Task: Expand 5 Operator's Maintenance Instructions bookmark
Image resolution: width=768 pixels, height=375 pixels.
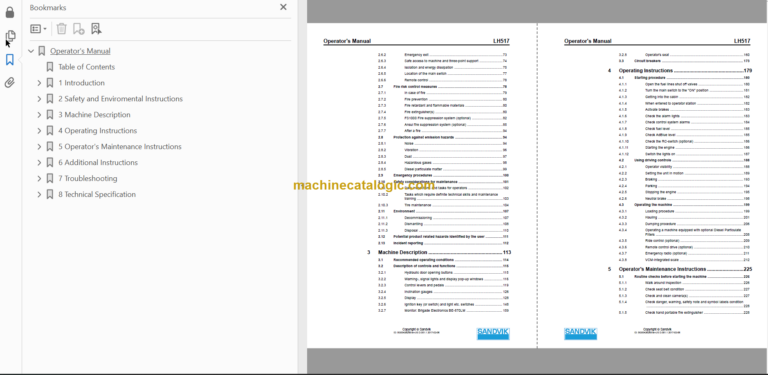Action: tap(39, 146)
